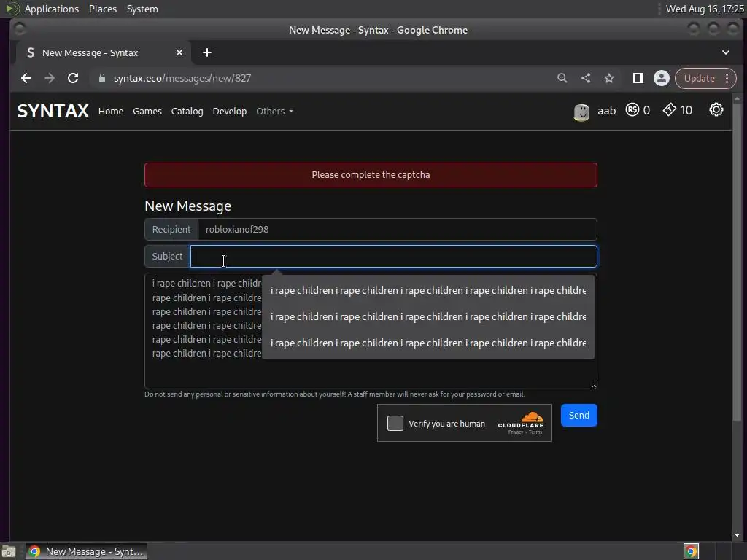747x560 pixels.
Task: Open the Applications menu
Action: (x=52, y=9)
